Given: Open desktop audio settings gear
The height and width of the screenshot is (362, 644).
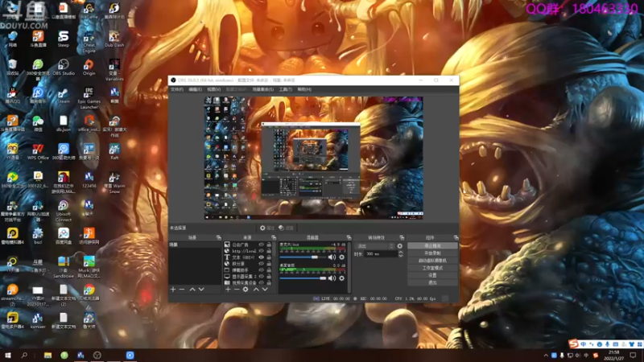Looking at the screenshot, I should coord(341,278).
